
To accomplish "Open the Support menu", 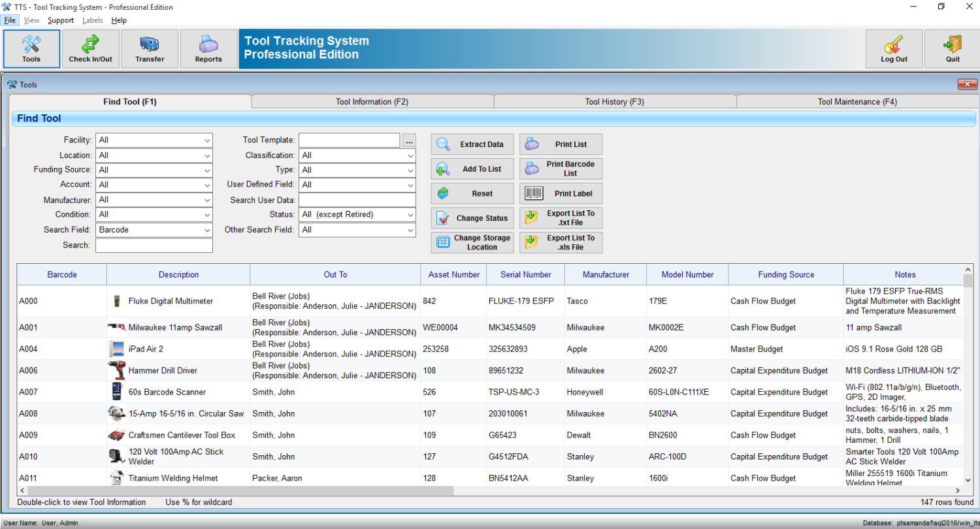I will click(x=61, y=20).
